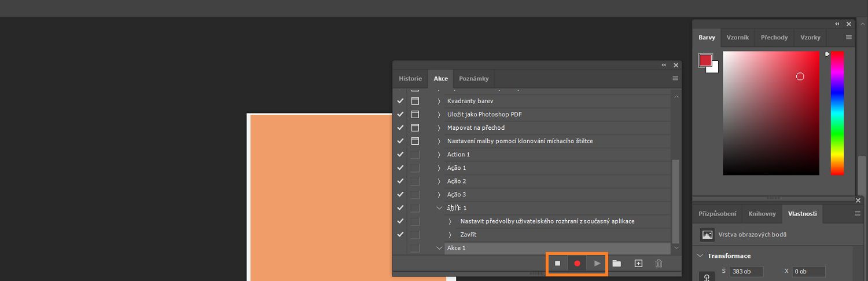The image size is (868, 281).
Task: Pick a color in the saturation-brightness field
Action: pyautogui.click(x=771, y=113)
